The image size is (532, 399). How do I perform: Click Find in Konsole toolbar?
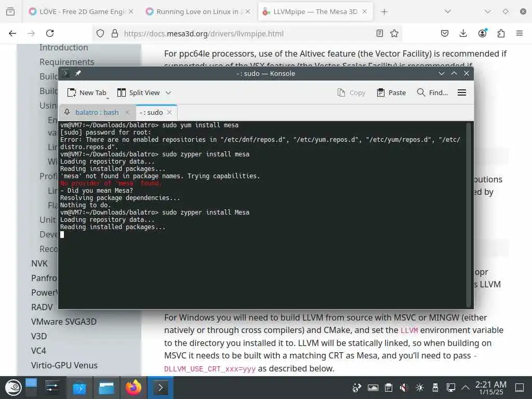[x=432, y=92]
